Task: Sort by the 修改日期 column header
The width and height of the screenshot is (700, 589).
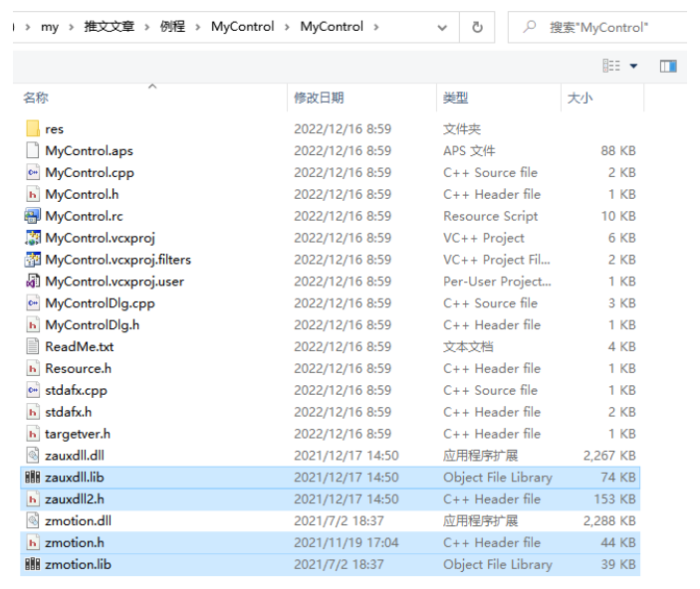Action: point(319,98)
